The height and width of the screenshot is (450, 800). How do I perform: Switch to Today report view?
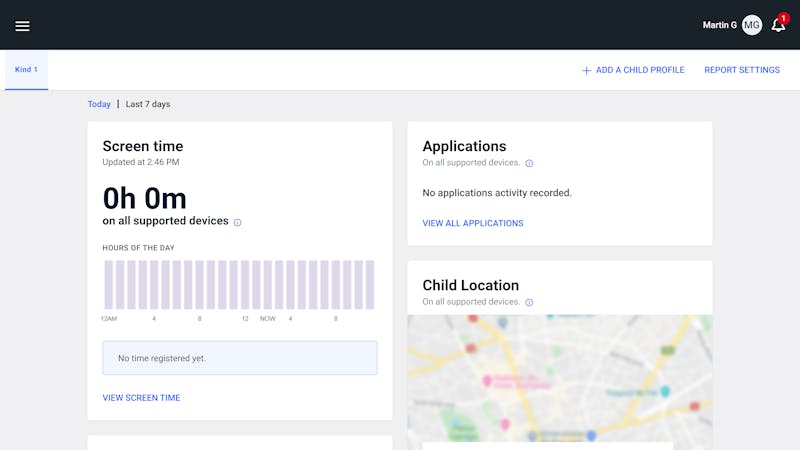pyautogui.click(x=99, y=104)
